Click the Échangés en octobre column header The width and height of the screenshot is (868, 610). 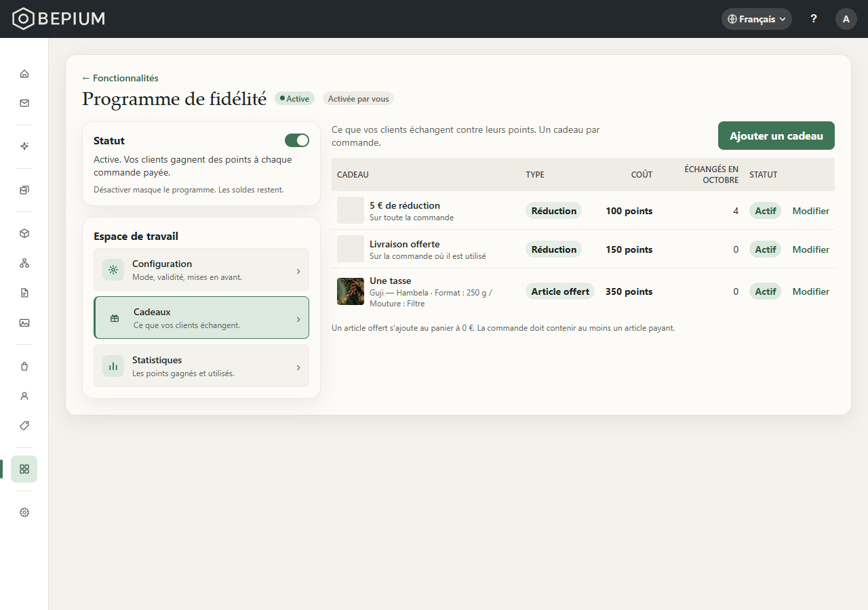tap(711, 174)
